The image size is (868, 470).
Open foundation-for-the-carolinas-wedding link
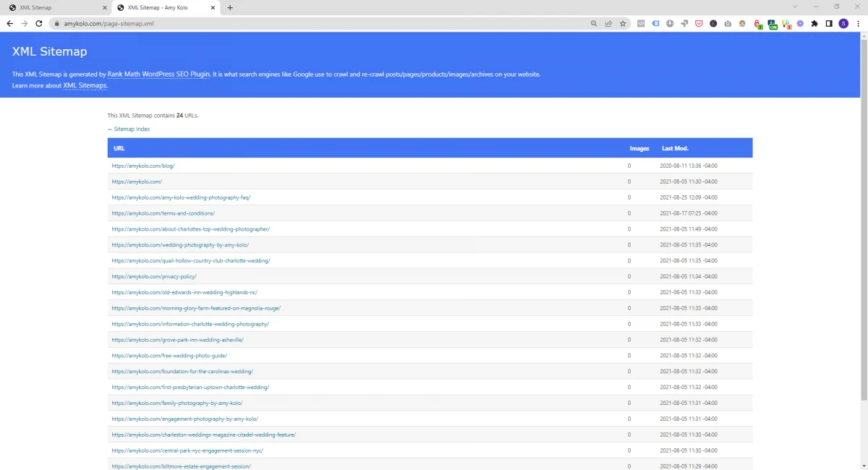(182, 372)
